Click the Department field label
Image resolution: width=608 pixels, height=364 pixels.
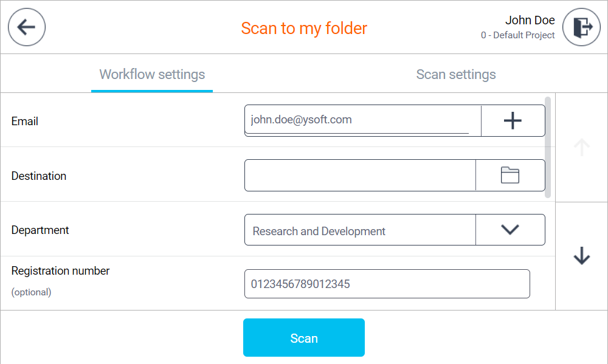(40, 230)
